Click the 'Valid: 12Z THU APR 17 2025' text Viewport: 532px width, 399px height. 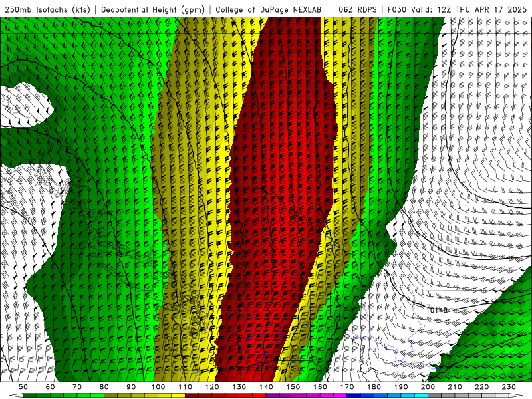pyautogui.click(x=469, y=9)
